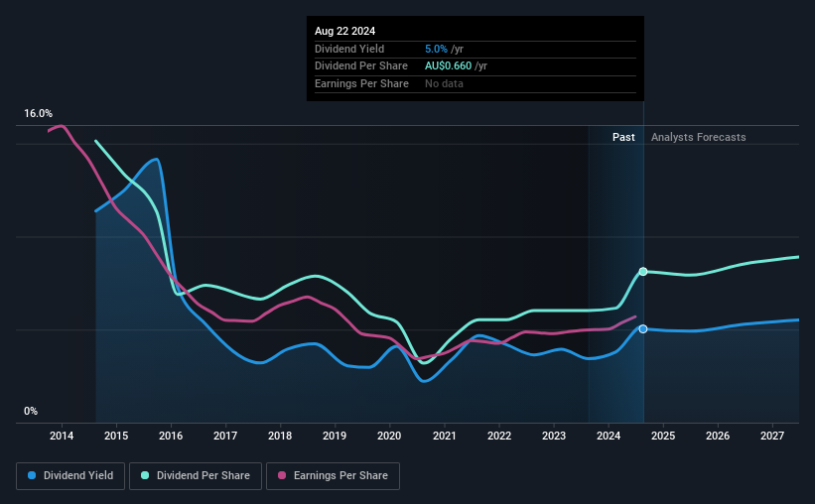Select the blue Dividend Yield data point marker
The width and height of the screenshot is (815, 504).
[643, 329]
